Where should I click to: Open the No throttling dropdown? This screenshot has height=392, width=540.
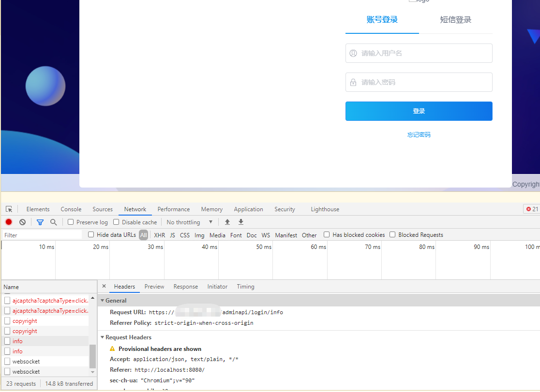[190, 222]
